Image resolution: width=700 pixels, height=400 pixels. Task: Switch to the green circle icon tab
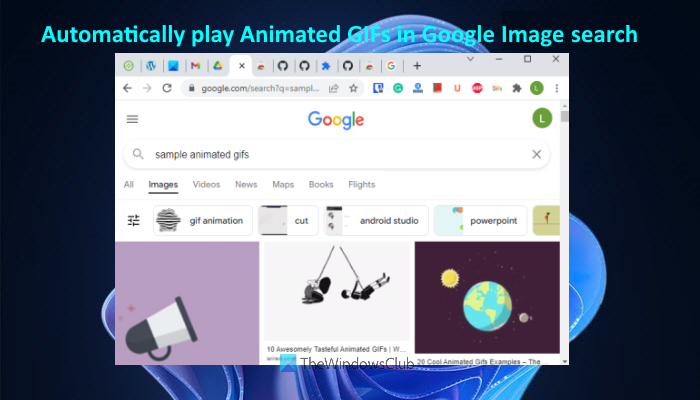[129, 66]
